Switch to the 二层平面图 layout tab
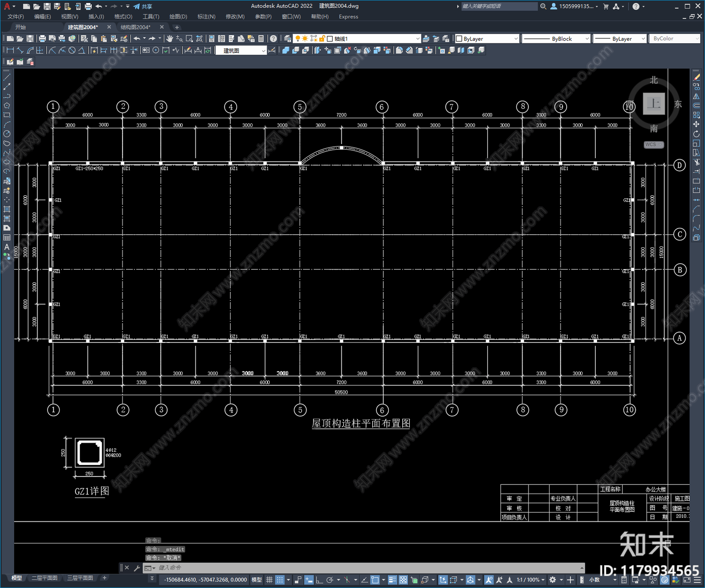Image resolution: width=705 pixels, height=588 pixels. (x=45, y=578)
